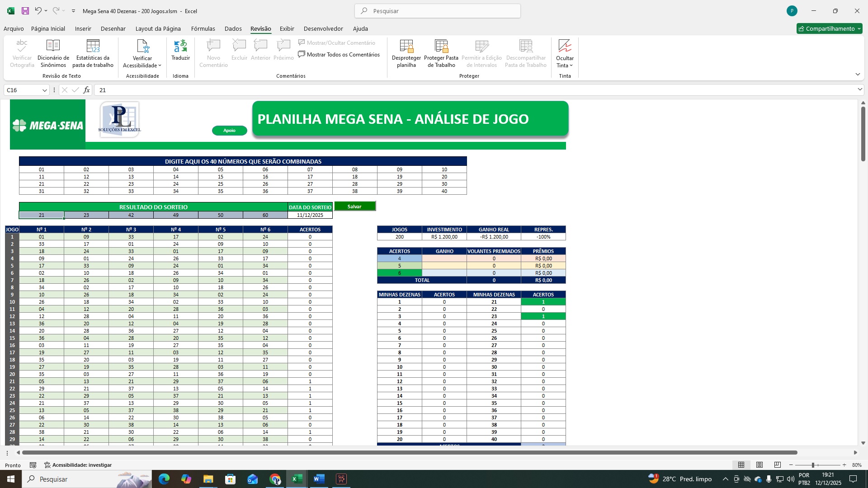
Task: Switch to Page Break Preview view
Action: (x=778, y=465)
